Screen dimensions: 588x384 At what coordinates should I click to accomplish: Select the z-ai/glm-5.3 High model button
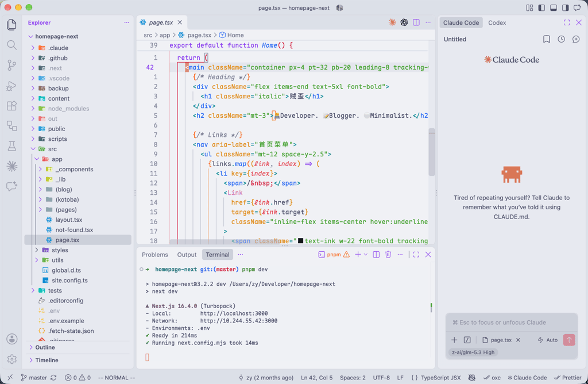click(473, 352)
